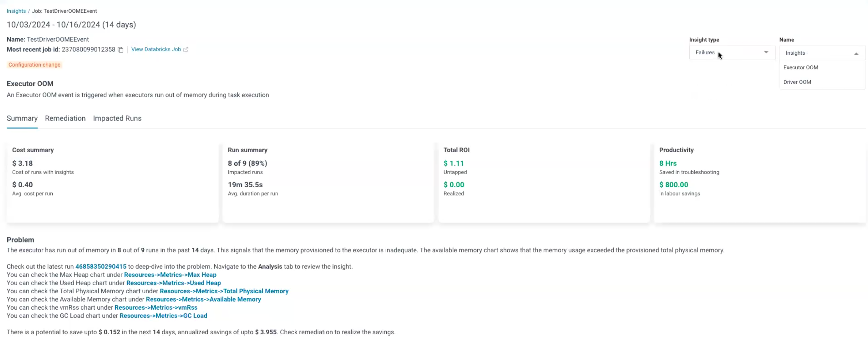Open View Databricks Job link
This screenshot has height=352, width=868.
[x=156, y=49]
